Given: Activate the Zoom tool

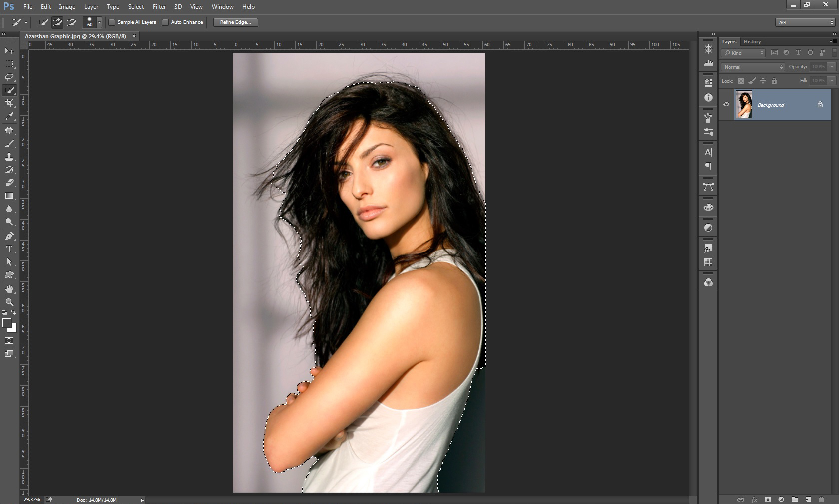Looking at the screenshot, I should [9, 302].
